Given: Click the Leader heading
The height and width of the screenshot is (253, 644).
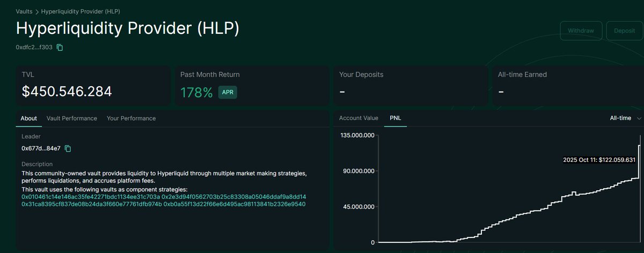Looking at the screenshot, I should (31, 137).
